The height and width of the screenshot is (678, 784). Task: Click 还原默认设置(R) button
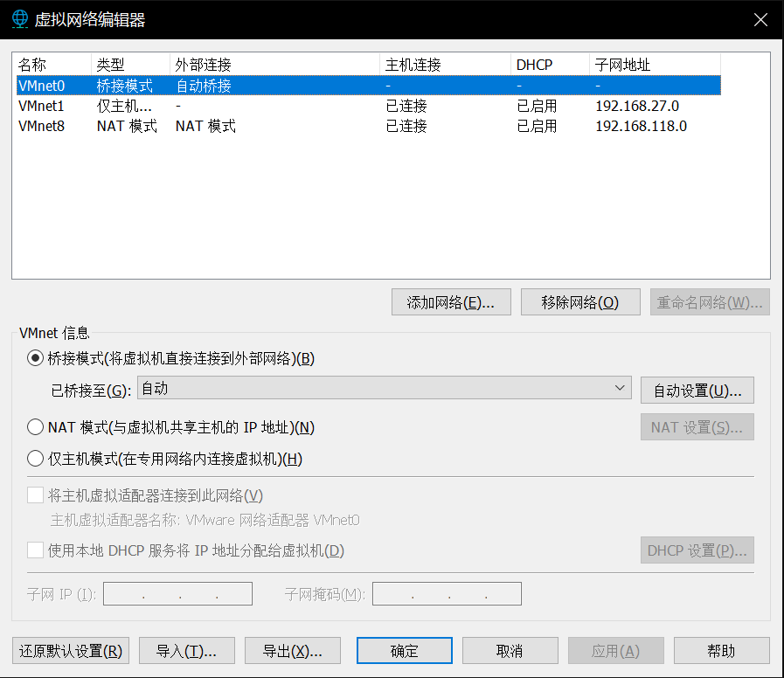point(71,651)
